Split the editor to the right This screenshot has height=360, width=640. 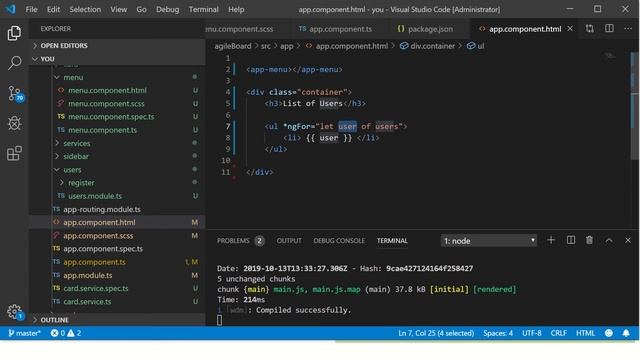click(x=609, y=29)
